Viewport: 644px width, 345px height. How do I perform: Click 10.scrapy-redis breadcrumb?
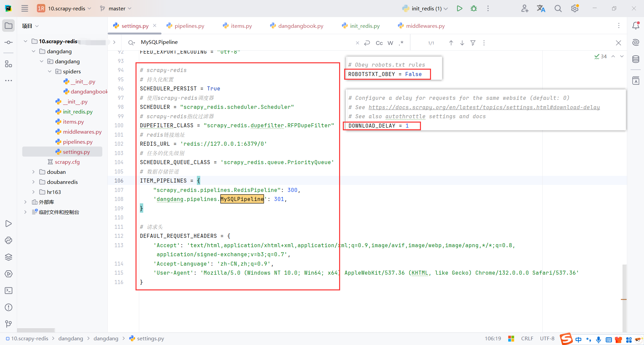click(x=27, y=339)
